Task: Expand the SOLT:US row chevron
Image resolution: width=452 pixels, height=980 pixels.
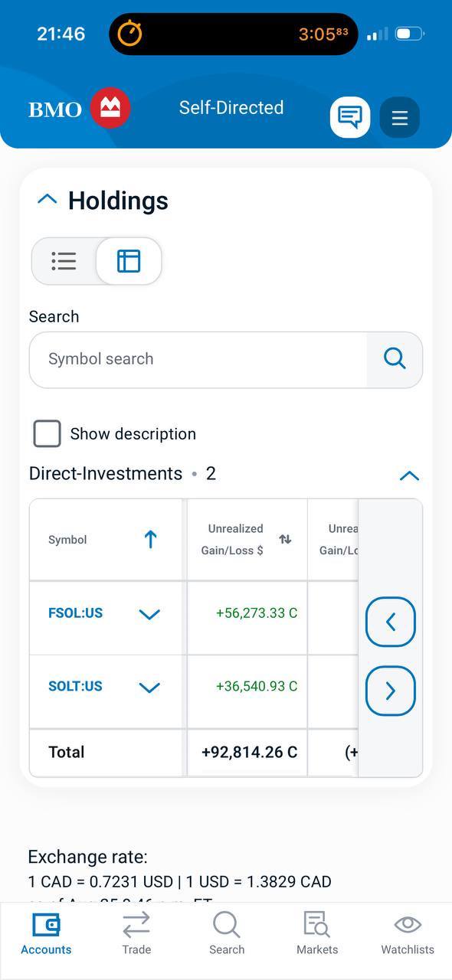Action: coord(149,688)
